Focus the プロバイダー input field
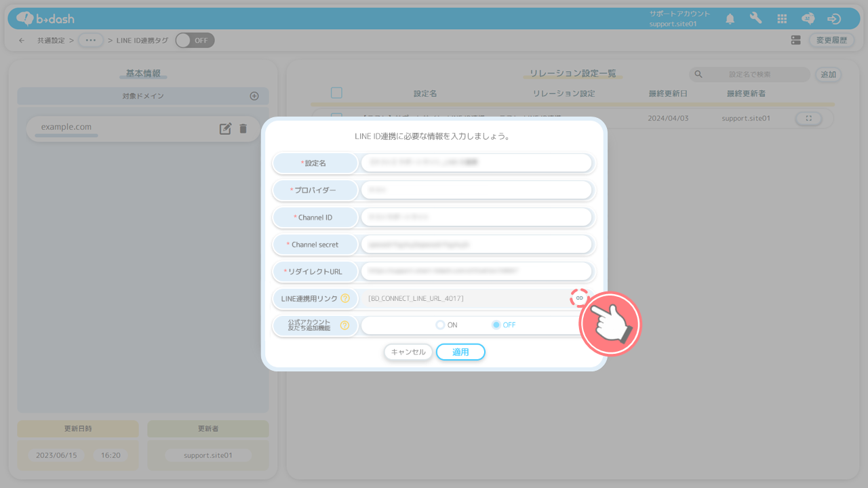868x488 pixels. click(x=477, y=190)
